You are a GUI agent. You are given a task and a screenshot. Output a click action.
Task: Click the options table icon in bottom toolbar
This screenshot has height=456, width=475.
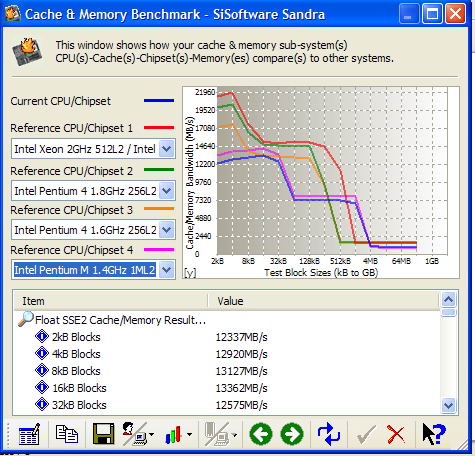coord(29,434)
